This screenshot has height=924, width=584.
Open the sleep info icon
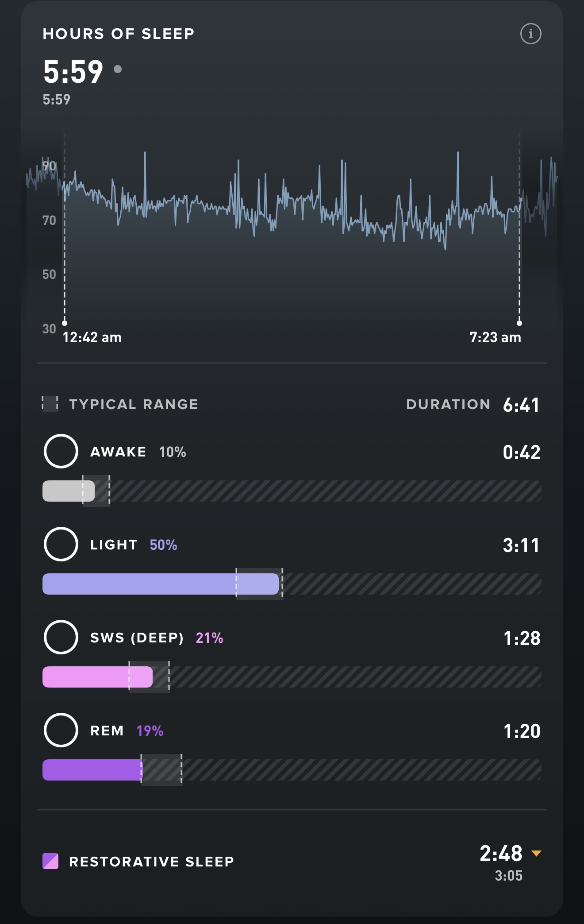click(530, 34)
